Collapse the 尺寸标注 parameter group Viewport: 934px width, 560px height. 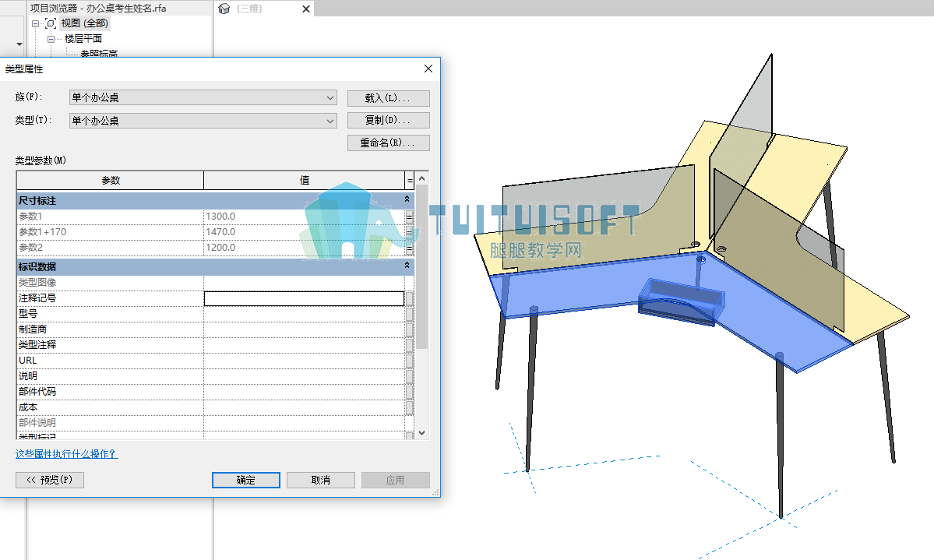[407, 199]
